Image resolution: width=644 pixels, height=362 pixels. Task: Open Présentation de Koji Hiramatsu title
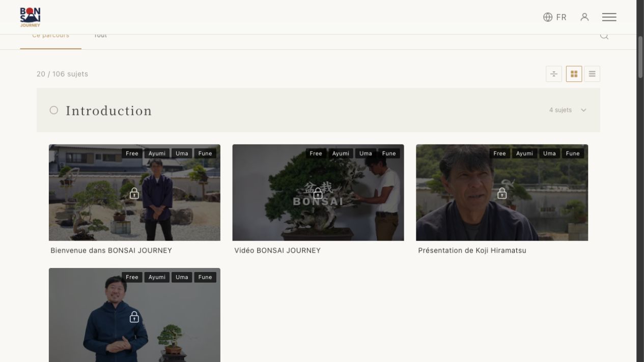472,251
